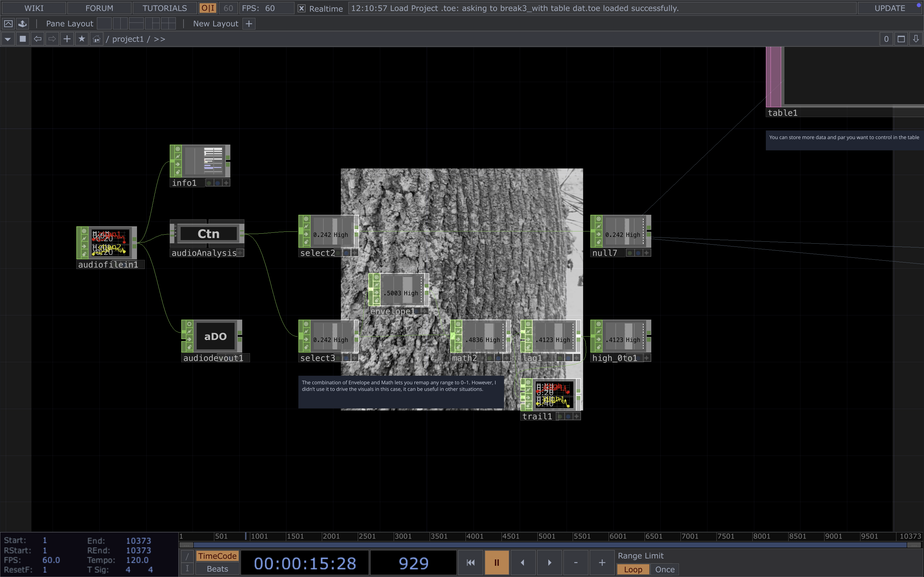Switch timeline display to Beats
Viewport: 924px width, 577px height.
(x=217, y=569)
